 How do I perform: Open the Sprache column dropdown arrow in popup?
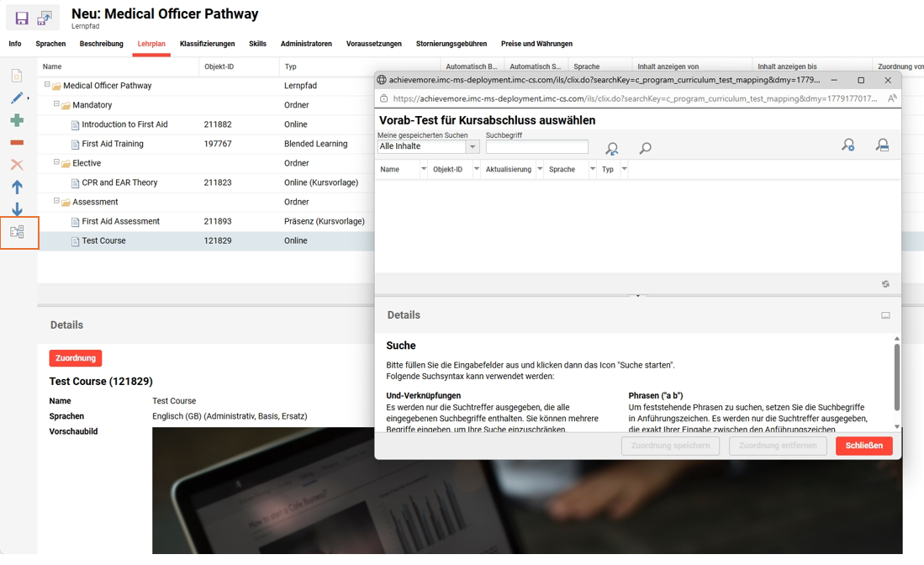[592, 169]
